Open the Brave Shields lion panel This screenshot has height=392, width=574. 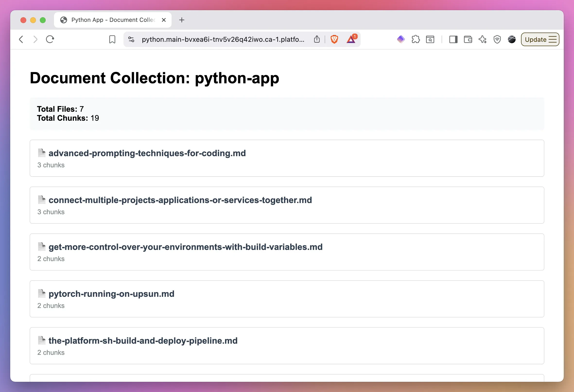334,39
